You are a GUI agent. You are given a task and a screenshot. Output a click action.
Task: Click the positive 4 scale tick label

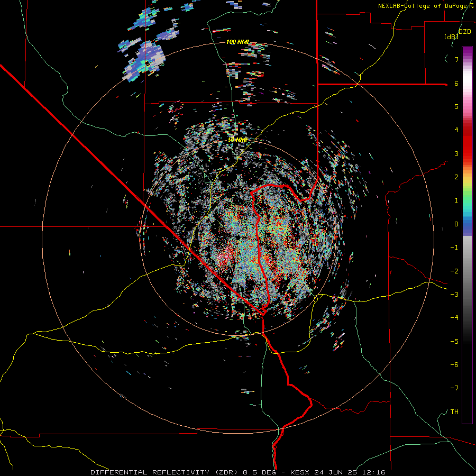[456, 130]
